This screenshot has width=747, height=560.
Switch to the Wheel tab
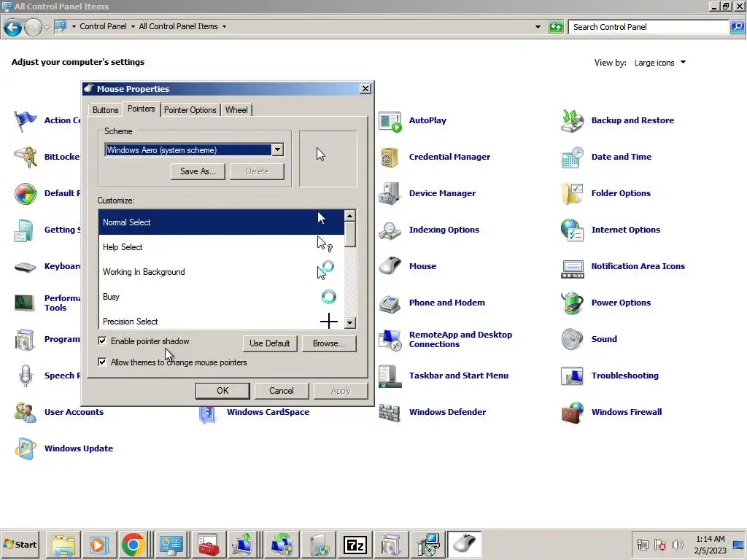[236, 110]
